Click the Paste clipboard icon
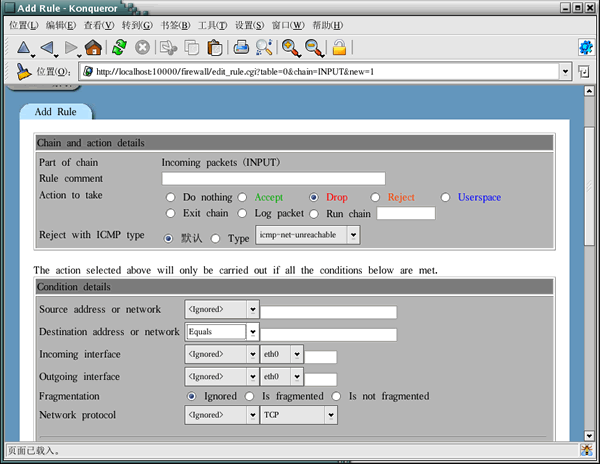600x464 pixels. (x=215, y=48)
